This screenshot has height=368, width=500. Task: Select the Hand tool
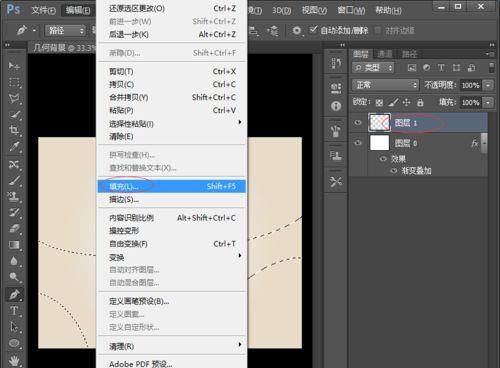point(14,360)
